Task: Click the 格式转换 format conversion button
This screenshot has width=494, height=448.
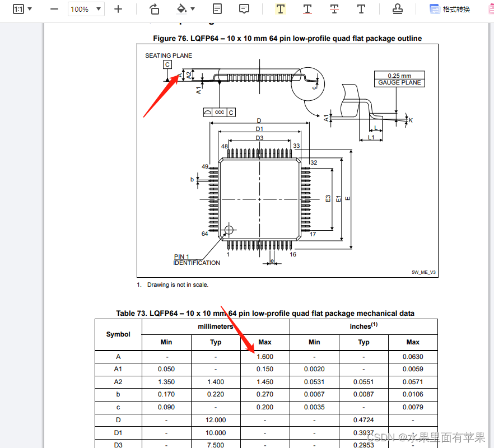Action: tap(450, 9)
